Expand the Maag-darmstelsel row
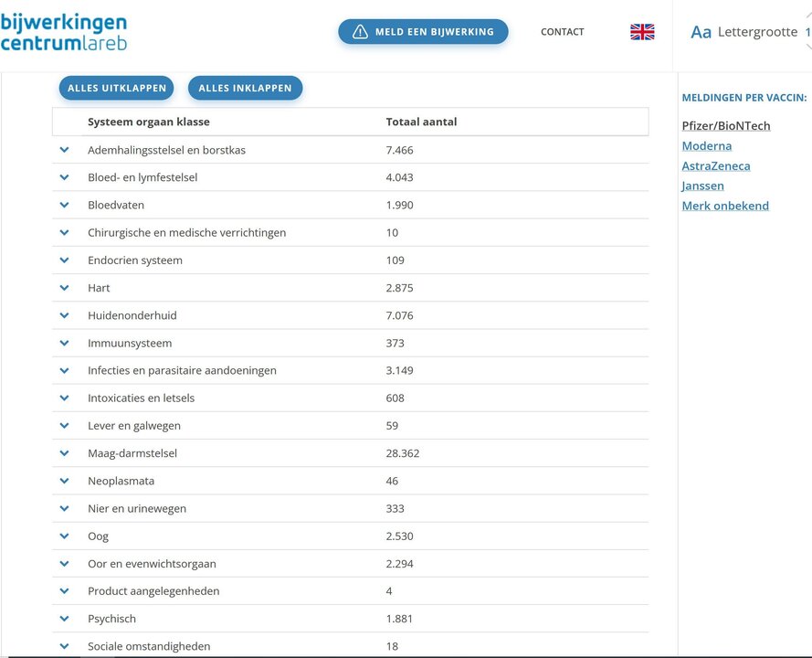Screen dimensions: 812x658 point(65,453)
